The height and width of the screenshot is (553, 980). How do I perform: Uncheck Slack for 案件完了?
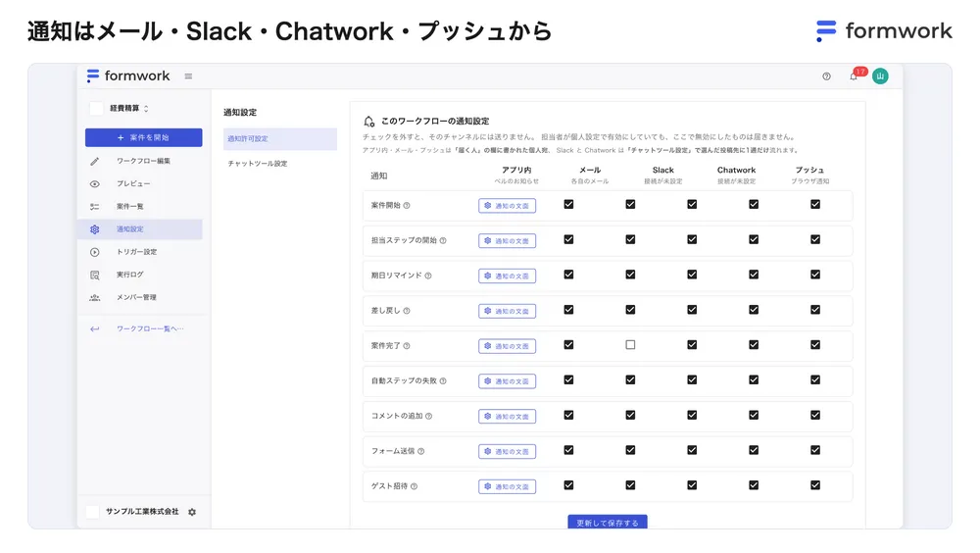coord(692,345)
